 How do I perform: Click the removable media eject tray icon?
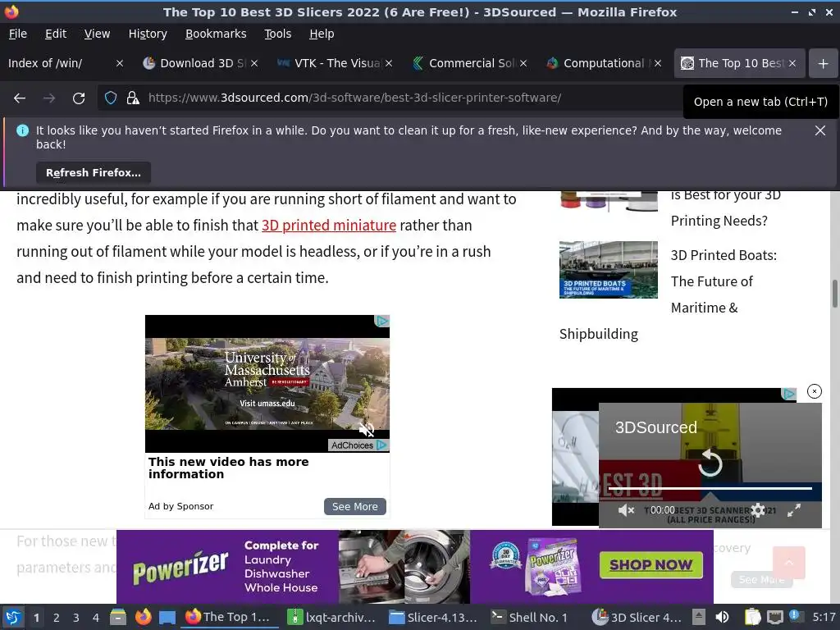pos(699,617)
